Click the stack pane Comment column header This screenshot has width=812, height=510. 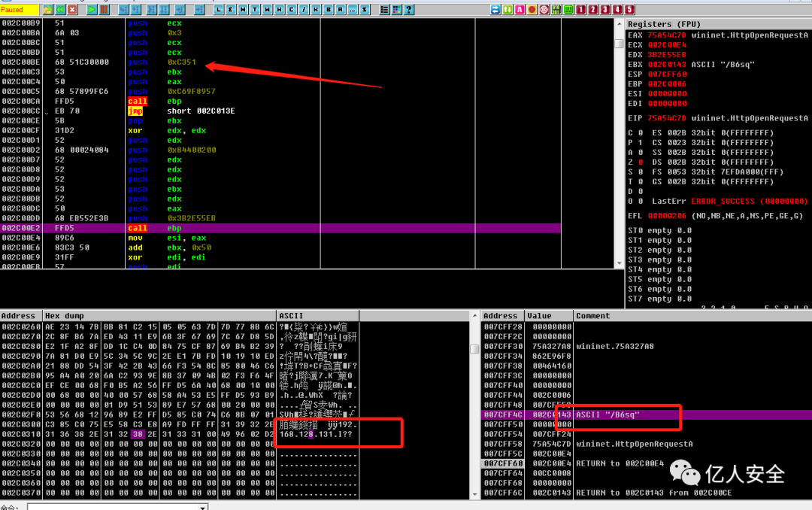tap(693, 316)
